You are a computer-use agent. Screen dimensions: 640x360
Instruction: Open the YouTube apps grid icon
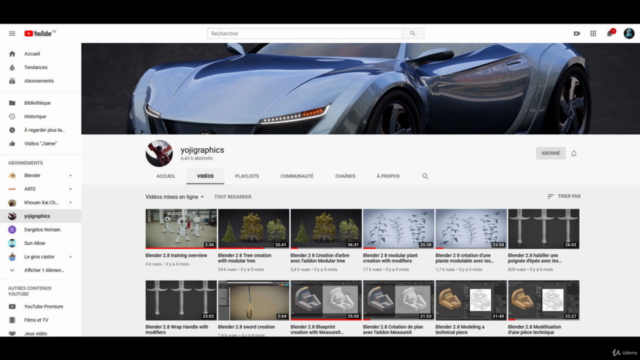coord(593,33)
